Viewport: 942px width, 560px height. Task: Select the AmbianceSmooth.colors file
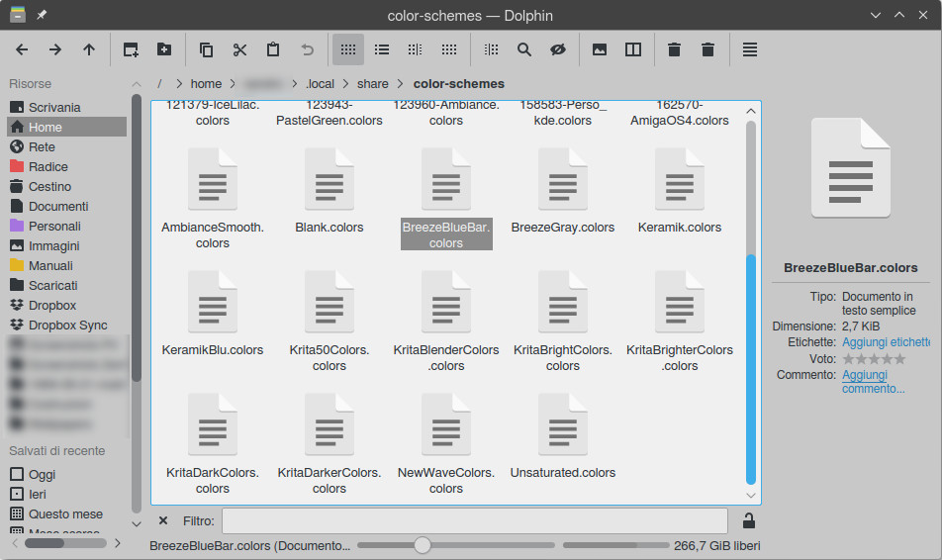213,198
